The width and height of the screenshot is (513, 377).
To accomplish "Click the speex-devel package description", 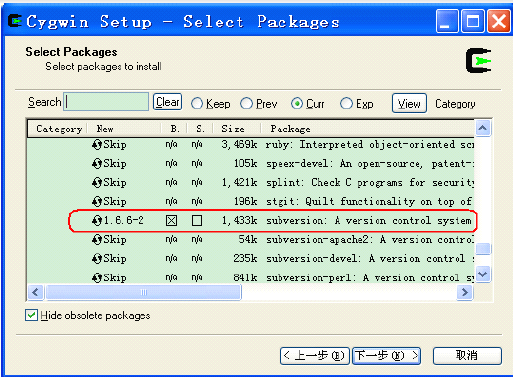I will click(x=370, y=164).
